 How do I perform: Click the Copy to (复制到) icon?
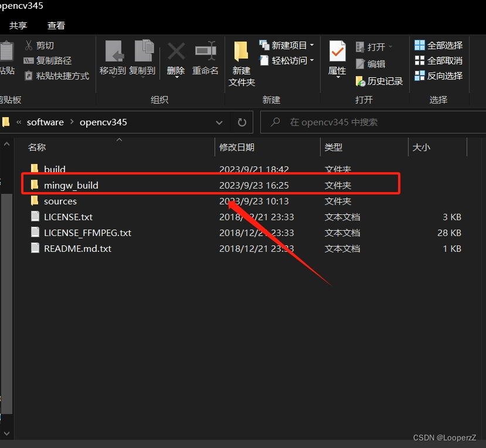[x=144, y=50]
